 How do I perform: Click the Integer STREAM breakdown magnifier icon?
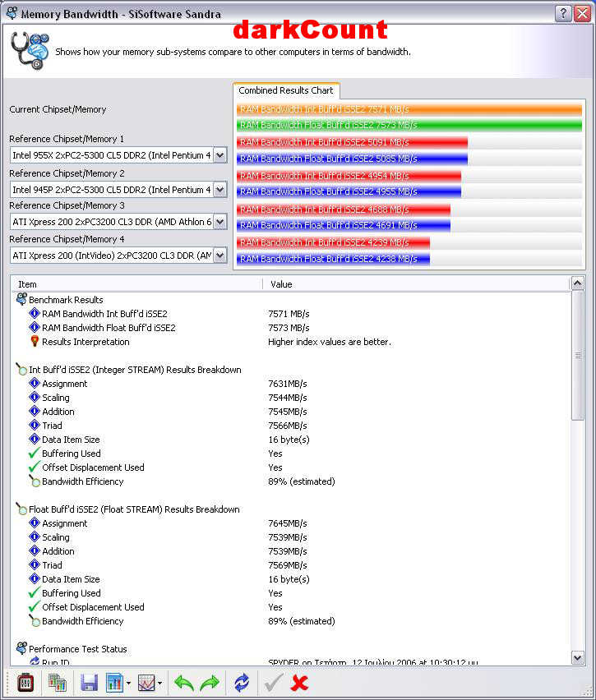point(21,369)
